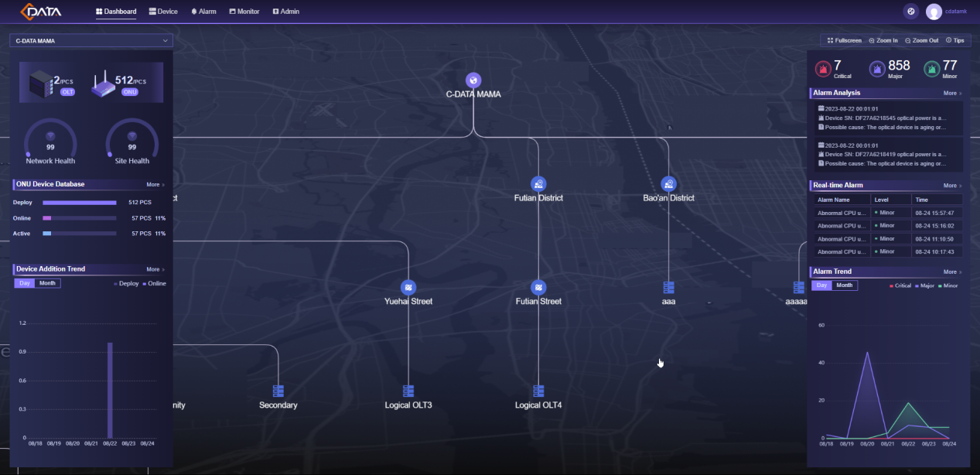This screenshot has height=475, width=980.
Task: Click the Yuehai Street node icon
Action: pos(408,288)
